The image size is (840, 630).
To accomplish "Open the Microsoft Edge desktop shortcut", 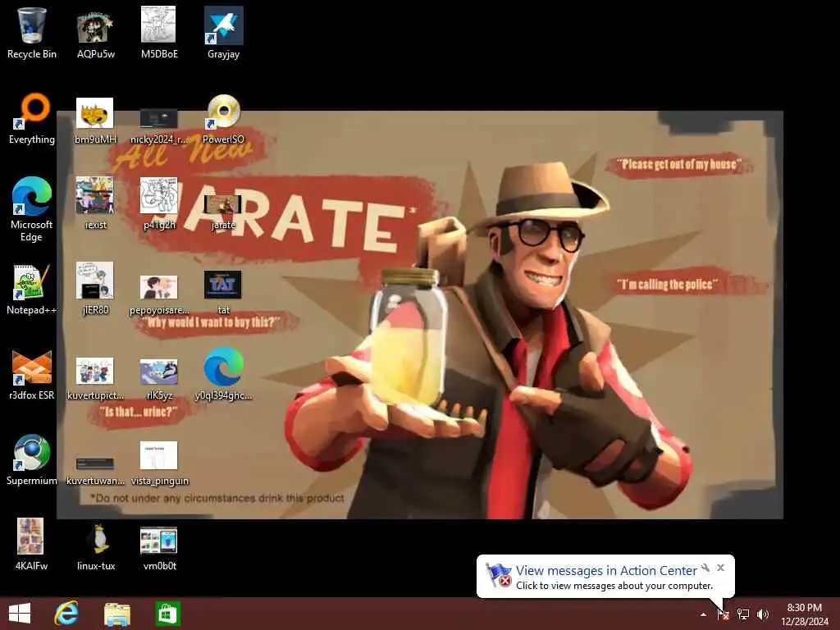I will click(x=32, y=209).
